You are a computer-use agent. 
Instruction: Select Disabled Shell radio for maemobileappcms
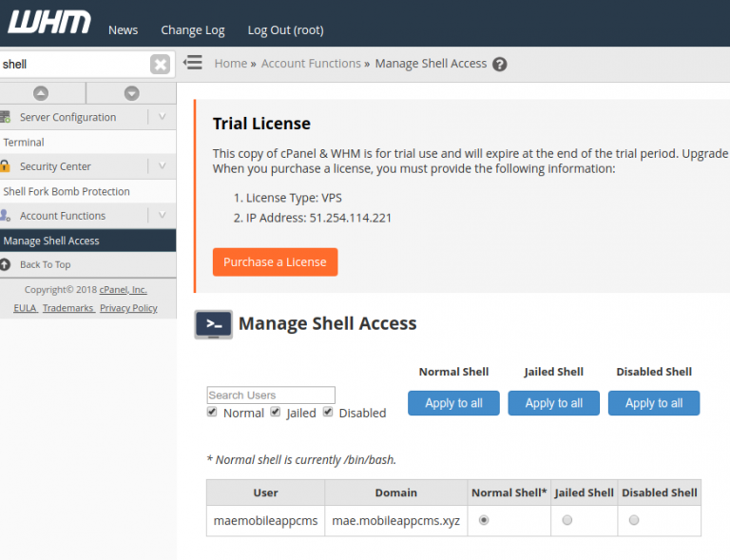pyautogui.click(x=634, y=520)
